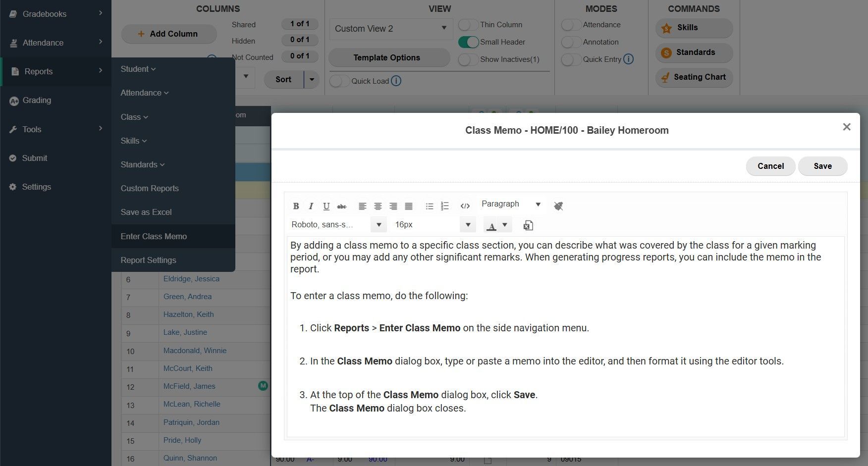Insert bulleted list in memo
The image size is (868, 466).
[430, 206]
